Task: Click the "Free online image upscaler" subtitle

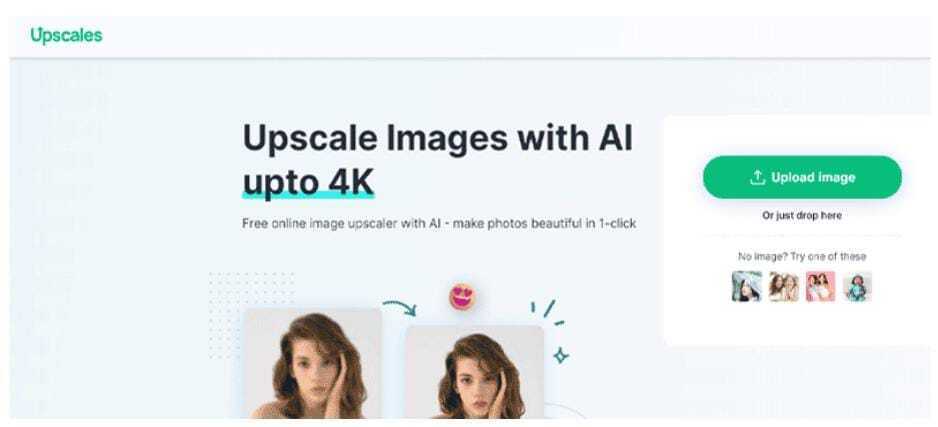Action: click(439, 224)
